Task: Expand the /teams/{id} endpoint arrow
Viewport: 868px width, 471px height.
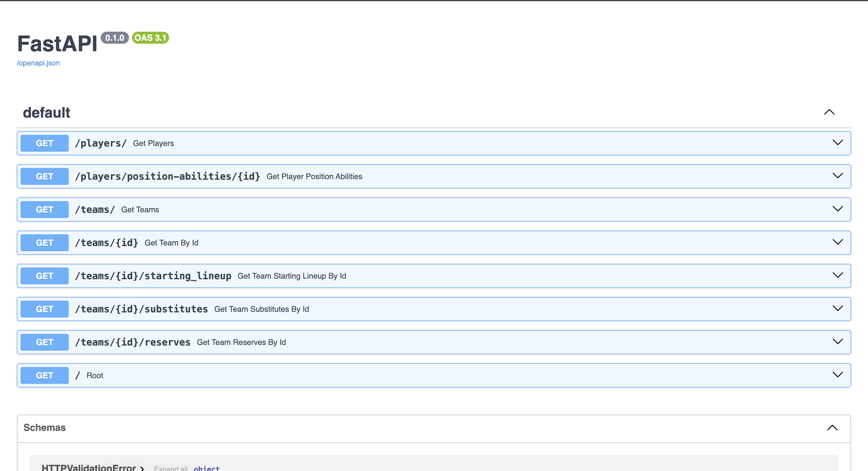Action: (x=837, y=242)
